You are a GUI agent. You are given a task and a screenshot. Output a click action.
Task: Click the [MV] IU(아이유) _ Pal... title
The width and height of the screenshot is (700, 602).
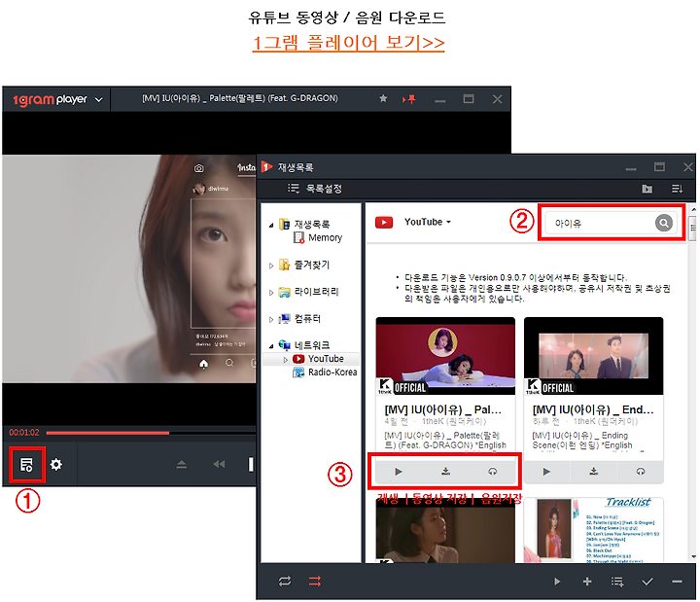(x=443, y=409)
